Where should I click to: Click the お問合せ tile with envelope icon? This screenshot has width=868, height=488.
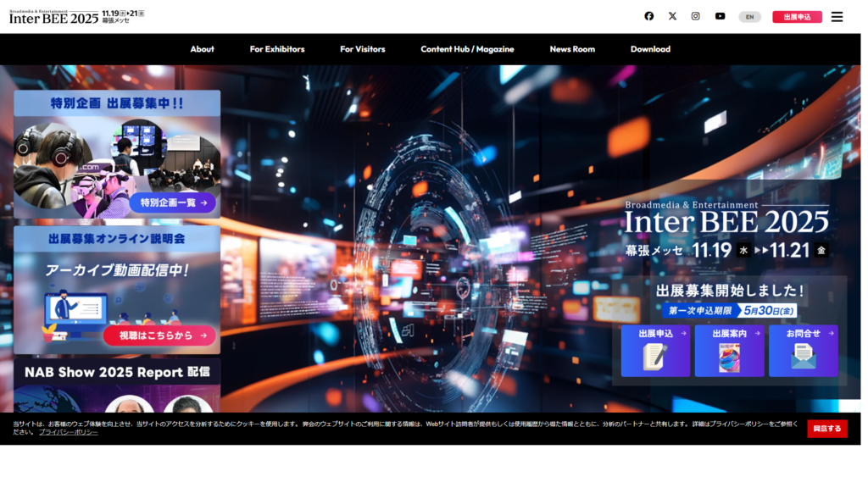804,351
